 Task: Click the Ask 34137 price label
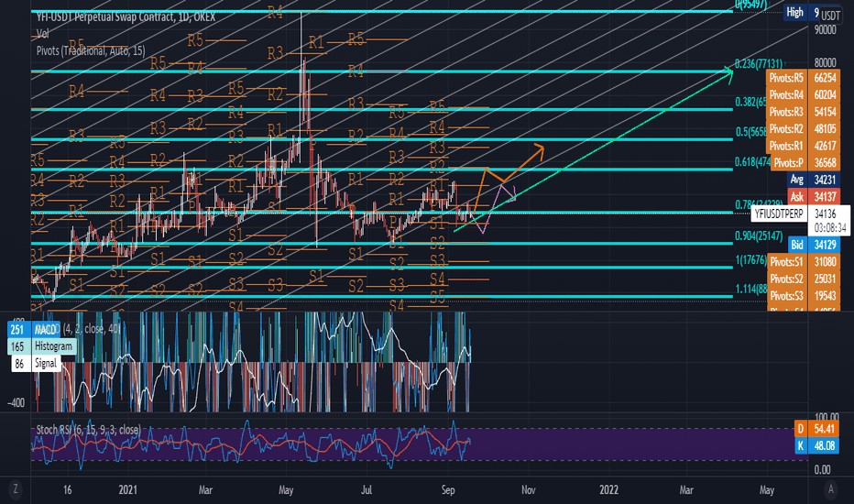tap(814, 196)
